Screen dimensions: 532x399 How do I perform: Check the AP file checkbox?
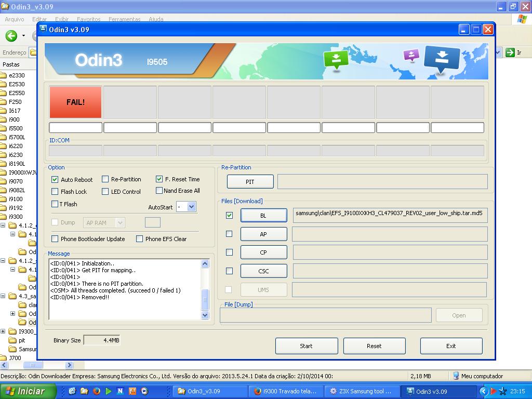pos(229,234)
